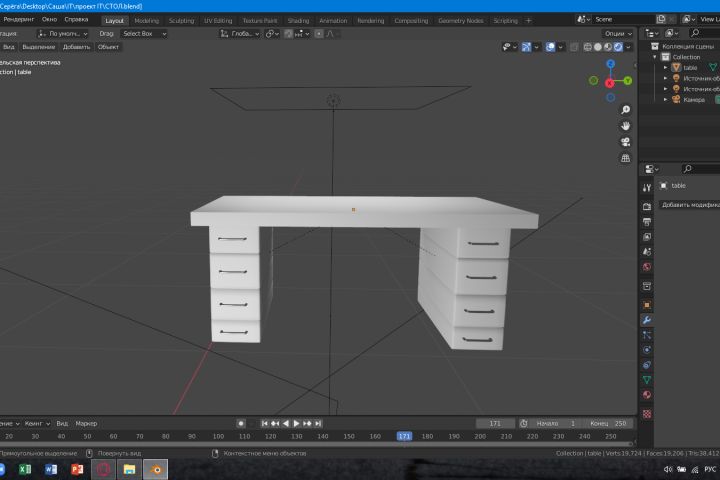Image resolution: width=720 pixels, height=480 pixels.
Task: Open the shading options dropdown arrow
Action: coord(629,47)
